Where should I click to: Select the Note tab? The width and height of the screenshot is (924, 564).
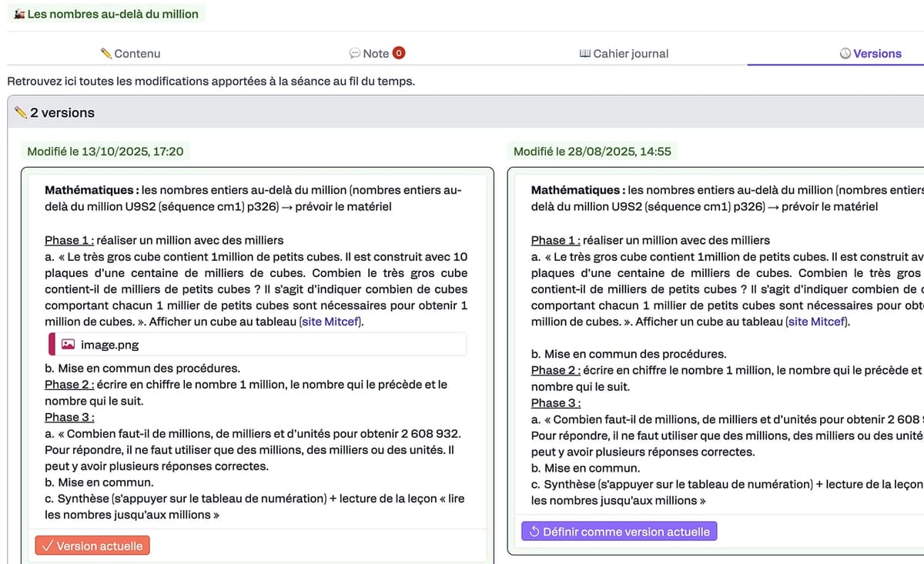pos(377,54)
